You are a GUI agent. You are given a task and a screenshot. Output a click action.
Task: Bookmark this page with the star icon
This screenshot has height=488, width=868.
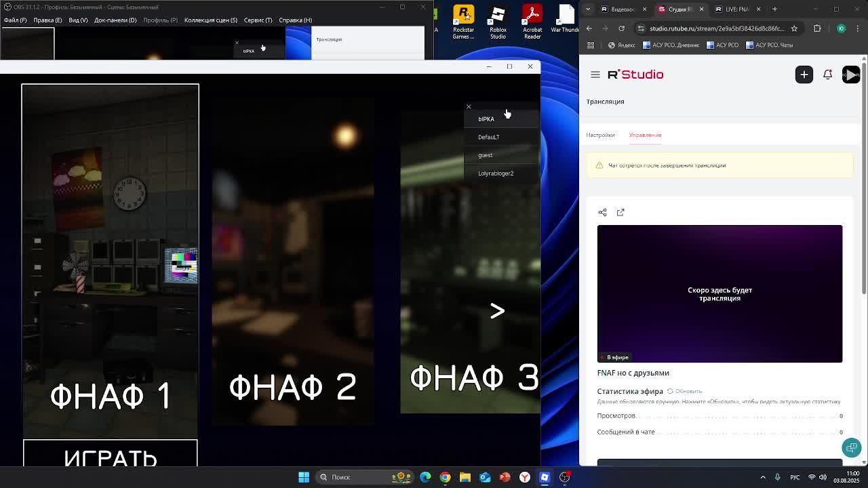[794, 28]
